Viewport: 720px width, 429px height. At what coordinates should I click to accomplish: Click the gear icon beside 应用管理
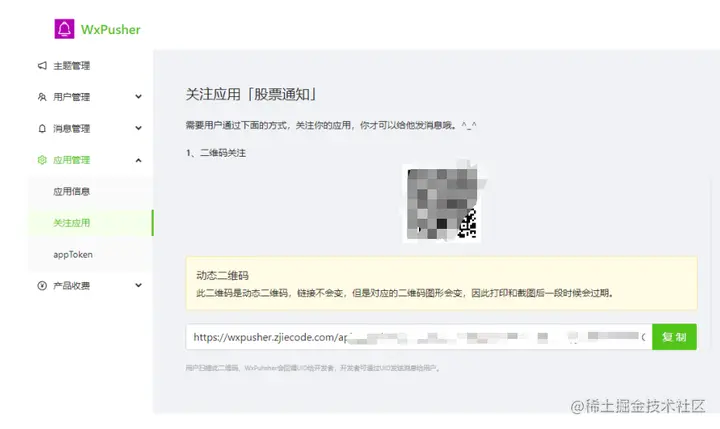coord(42,160)
